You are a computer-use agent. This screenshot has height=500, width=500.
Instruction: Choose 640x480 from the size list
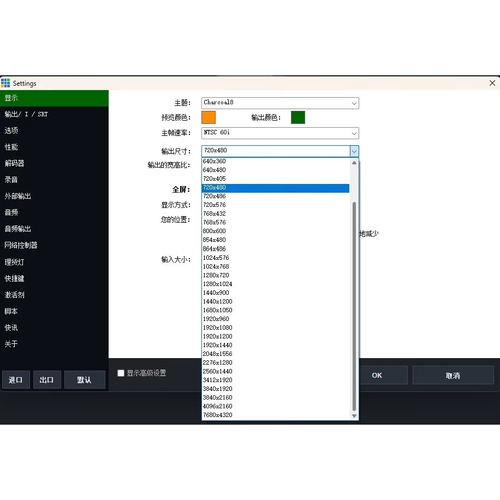(276, 170)
